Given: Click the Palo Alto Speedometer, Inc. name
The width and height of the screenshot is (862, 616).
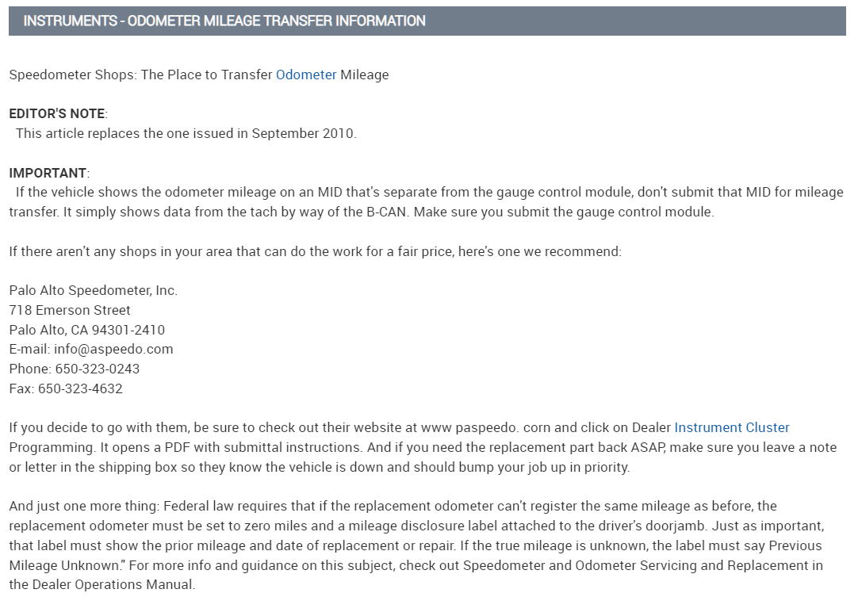Looking at the screenshot, I should [x=93, y=291].
